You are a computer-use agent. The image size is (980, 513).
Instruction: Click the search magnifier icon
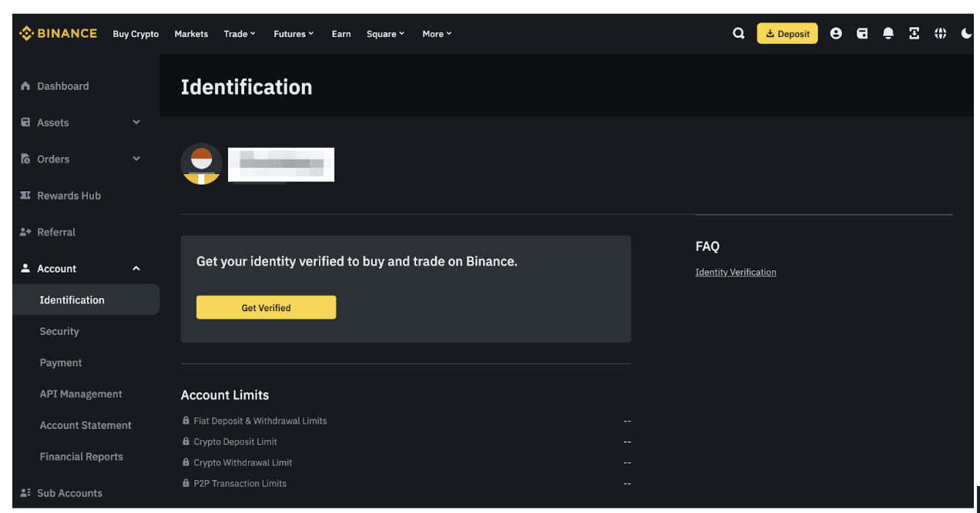738,34
